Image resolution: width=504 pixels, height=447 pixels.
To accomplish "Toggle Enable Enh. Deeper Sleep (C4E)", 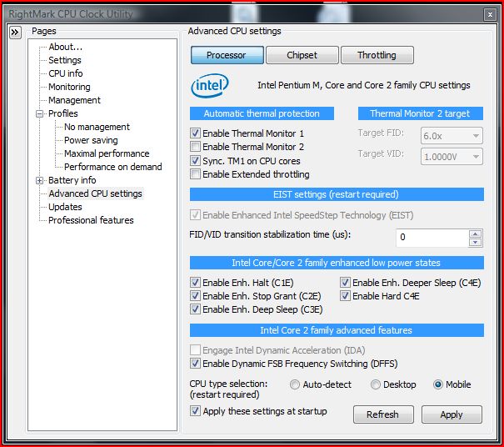I will coord(345,283).
